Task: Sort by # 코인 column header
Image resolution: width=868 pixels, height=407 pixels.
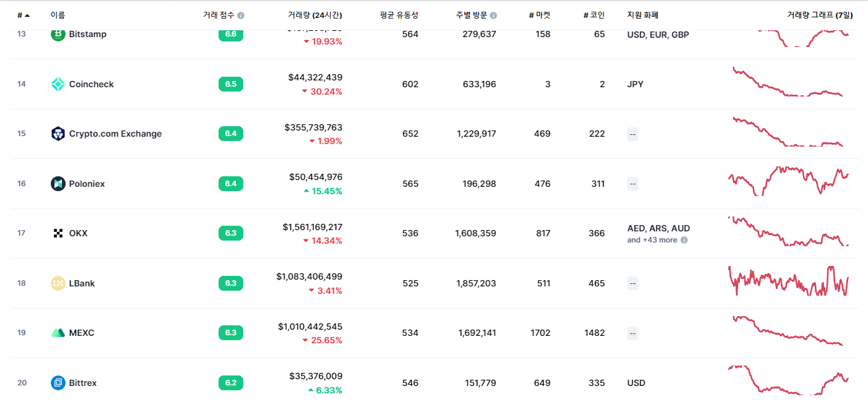Action: tap(594, 15)
